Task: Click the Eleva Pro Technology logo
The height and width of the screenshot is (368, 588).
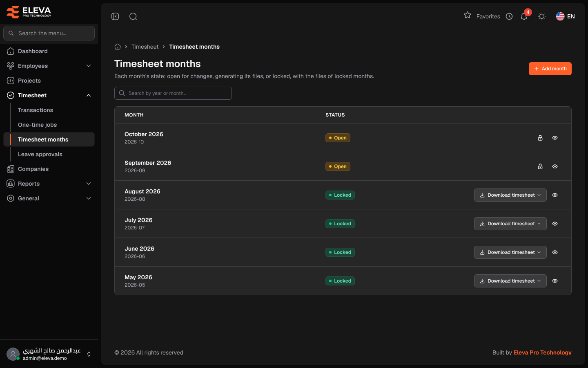Action: pyautogui.click(x=29, y=12)
